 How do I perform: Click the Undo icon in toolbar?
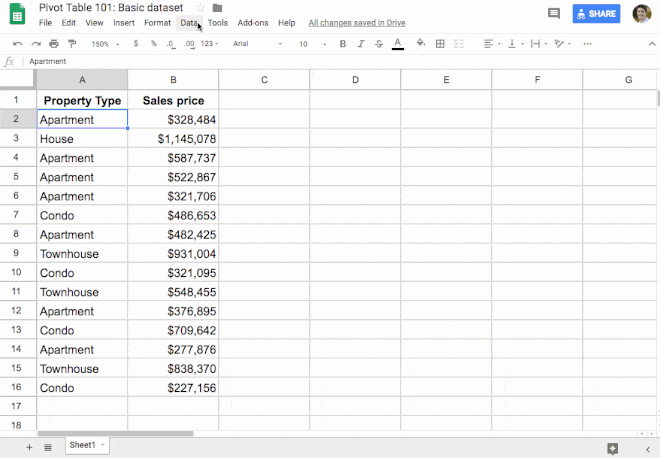pos(18,44)
